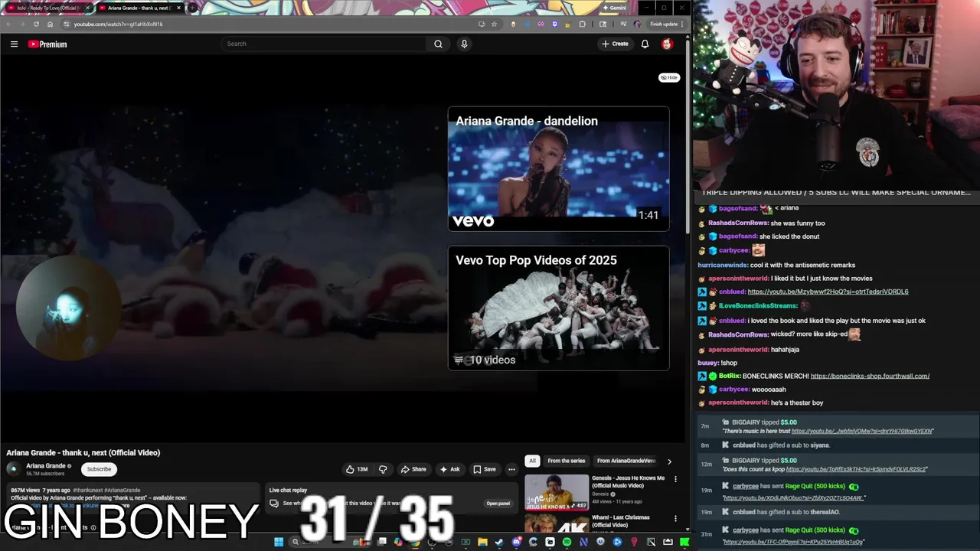The image size is (980, 551).
Task: Click Gemini button in the browser
Action: [614, 8]
